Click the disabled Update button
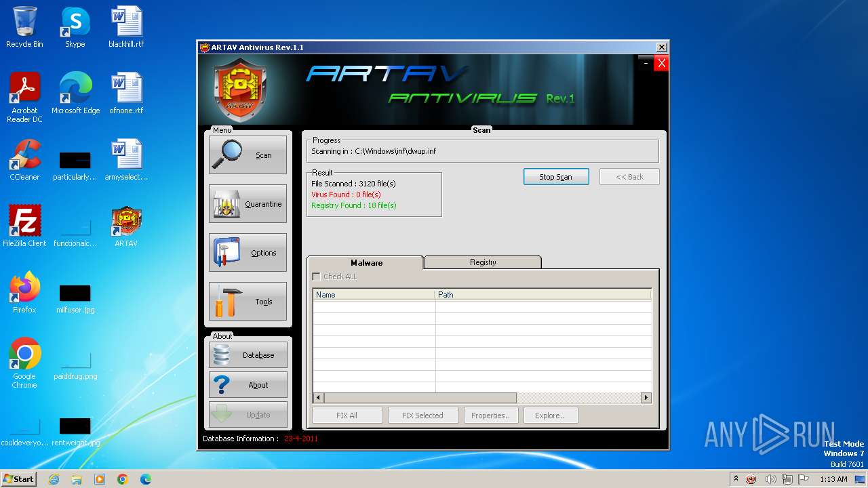This screenshot has height=488, width=868. (248, 415)
